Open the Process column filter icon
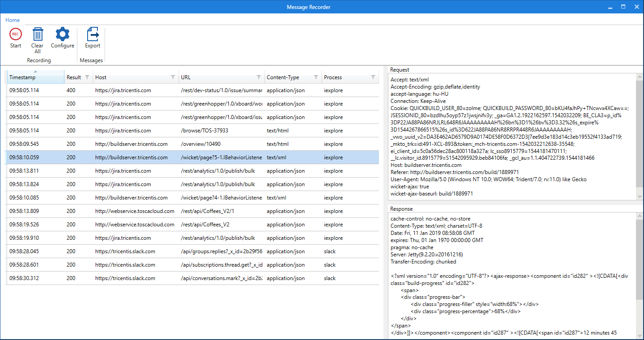 tap(373, 77)
